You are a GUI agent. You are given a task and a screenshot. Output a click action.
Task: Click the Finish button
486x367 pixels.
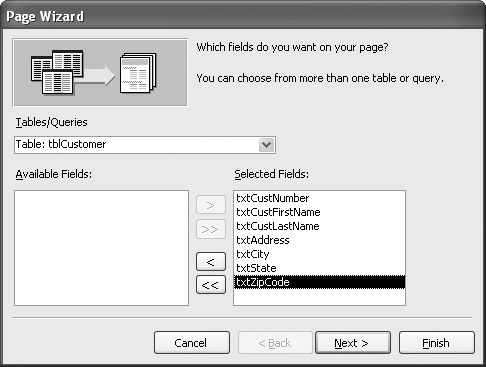coord(437,343)
